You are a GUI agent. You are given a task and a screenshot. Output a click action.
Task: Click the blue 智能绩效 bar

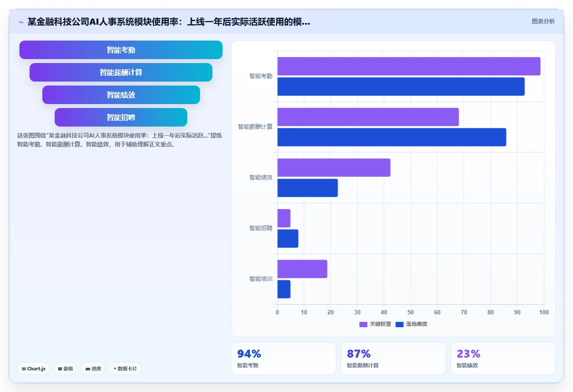307,188
